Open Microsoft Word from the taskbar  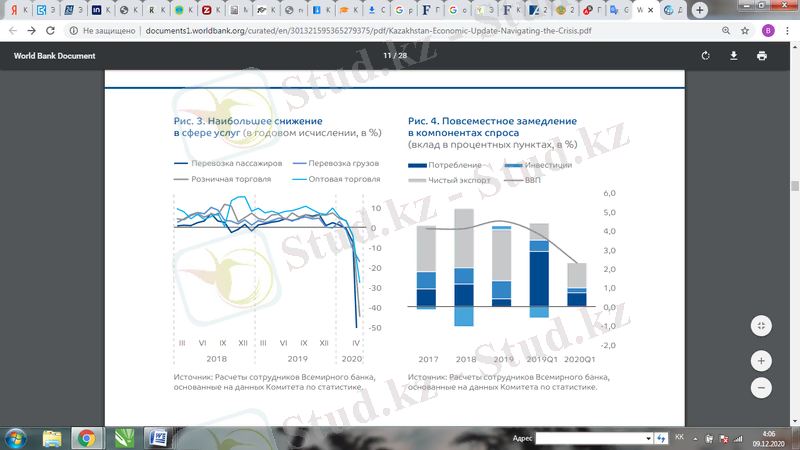[159, 438]
